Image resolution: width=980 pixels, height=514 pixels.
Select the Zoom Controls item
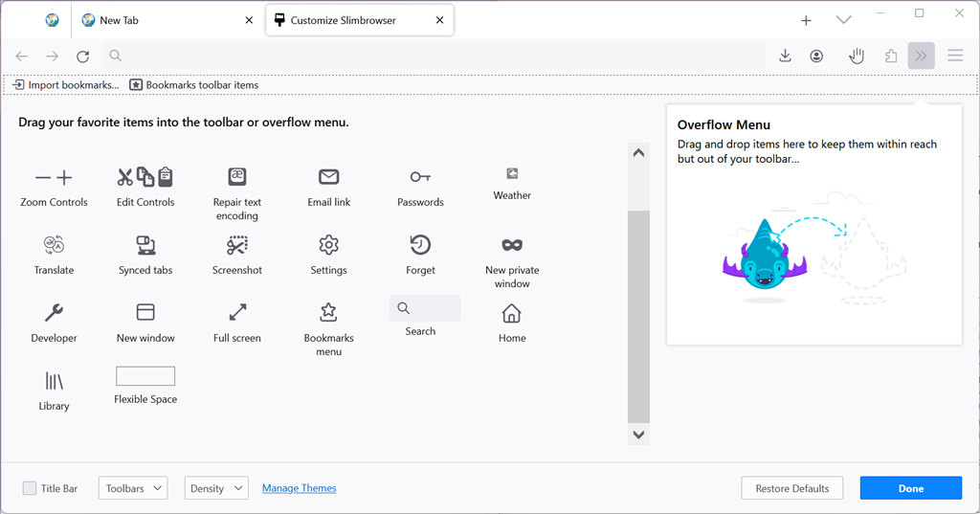pyautogui.click(x=54, y=187)
